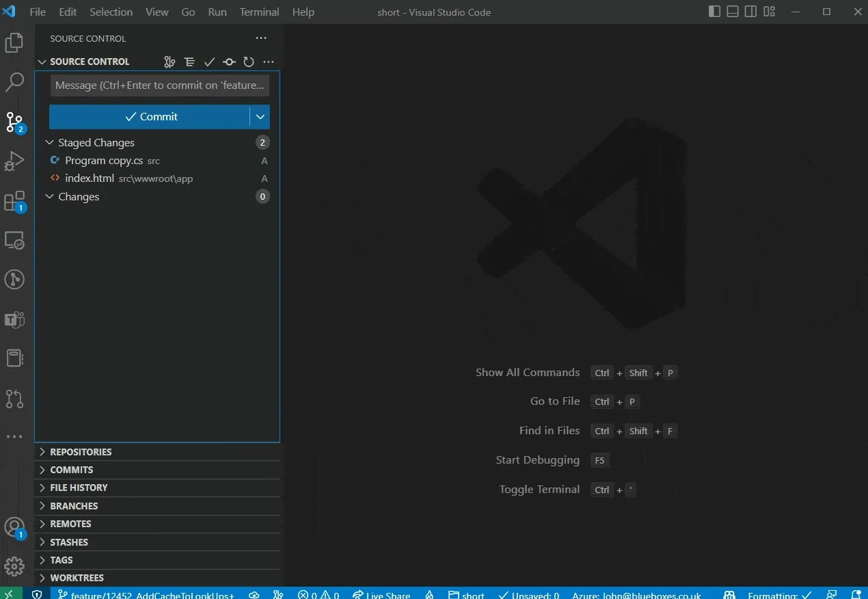The width and height of the screenshot is (868, 599).
Task: Click the shield icon in status bar
Action: pyautogui.click(x=37, y=594)
